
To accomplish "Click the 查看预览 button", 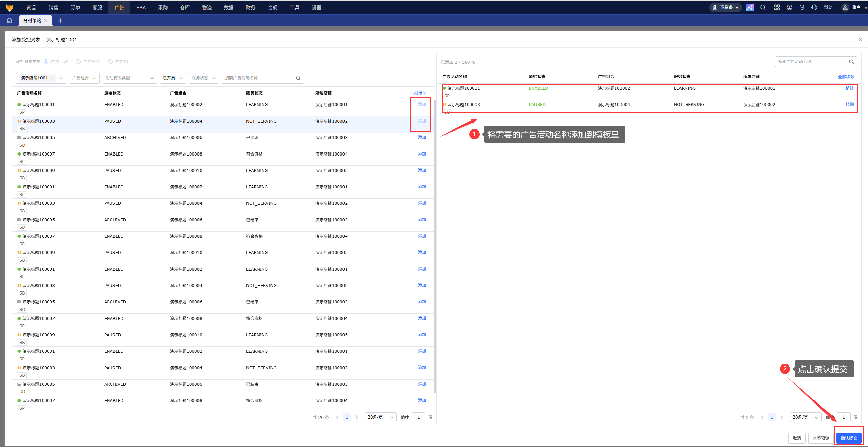I will (821, 438).
